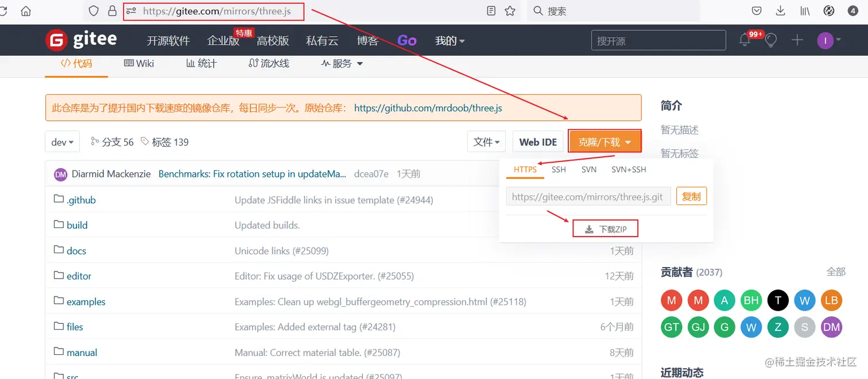Viewport: 868px width, 379px height.
Task: Click the padlock site security icon
Action: tap(112, 11)
